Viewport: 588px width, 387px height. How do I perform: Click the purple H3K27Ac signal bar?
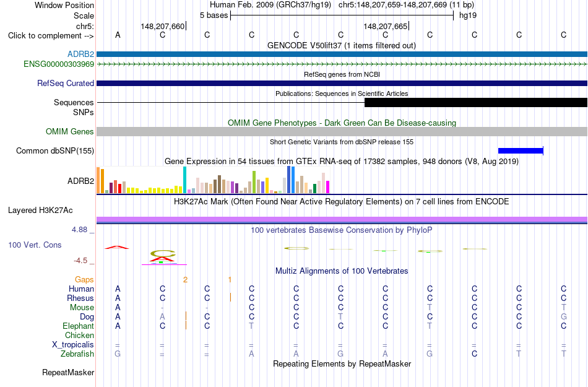342,219
